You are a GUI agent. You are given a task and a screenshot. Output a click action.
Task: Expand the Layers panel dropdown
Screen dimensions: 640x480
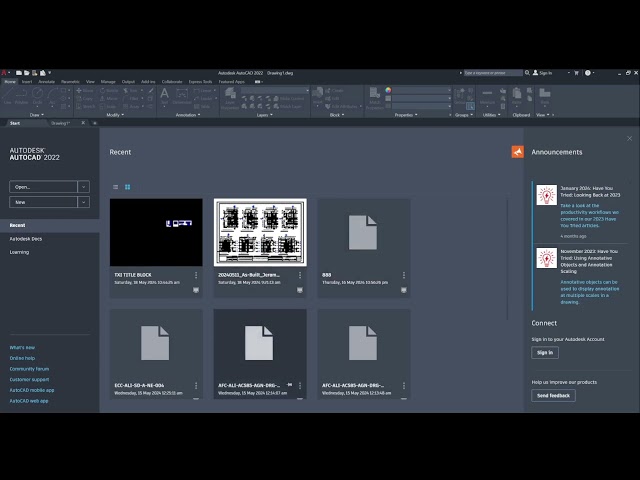click(264, 115)
